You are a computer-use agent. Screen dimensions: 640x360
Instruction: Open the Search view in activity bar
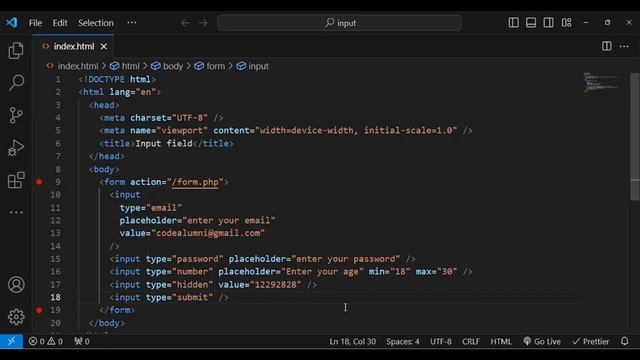[x=16, y=82]
